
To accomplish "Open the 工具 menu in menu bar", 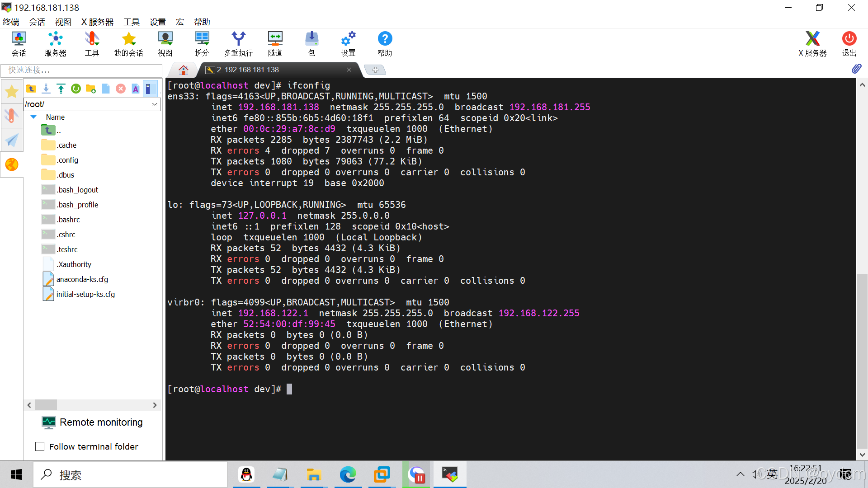I will click(x=132, y=22).
